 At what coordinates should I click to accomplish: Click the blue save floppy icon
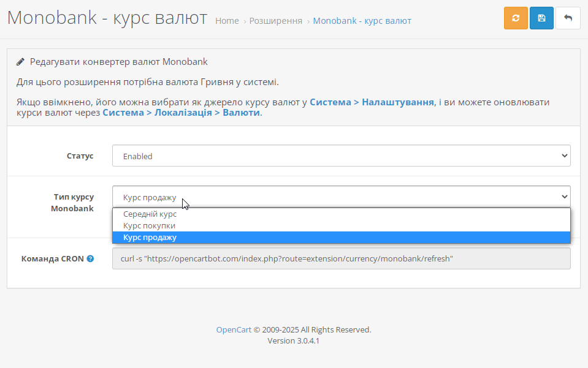click(541, 18)
